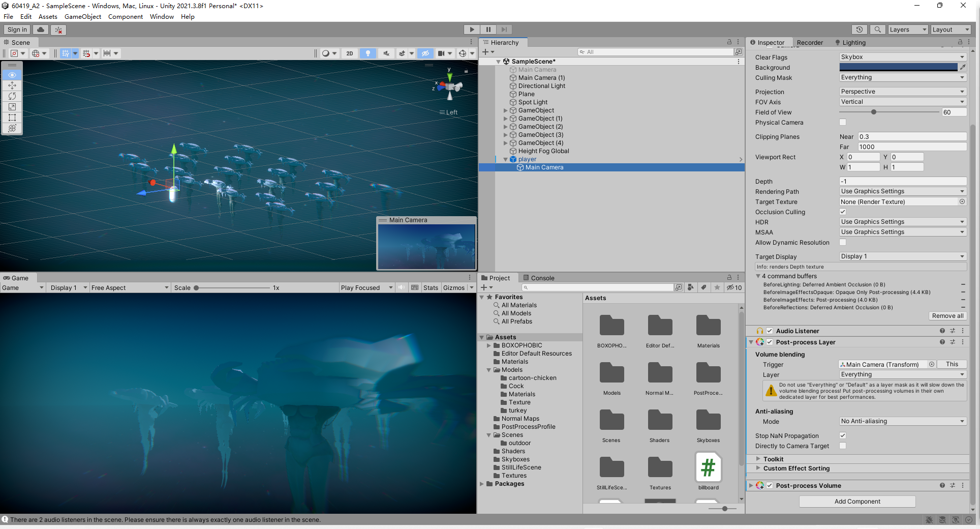Open the Component menu
Screen dimensions: 980x529
(x=125, y=17)
